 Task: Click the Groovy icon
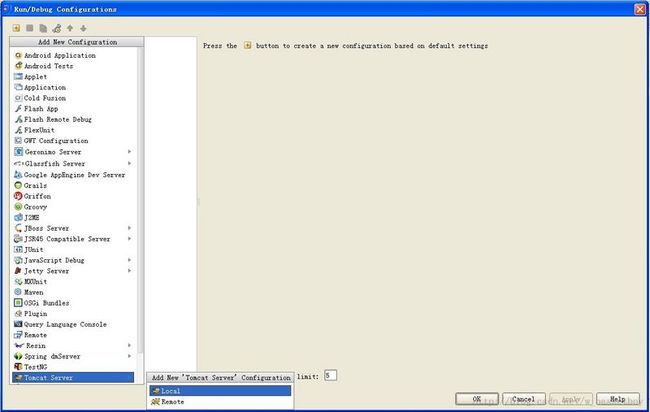18,207
